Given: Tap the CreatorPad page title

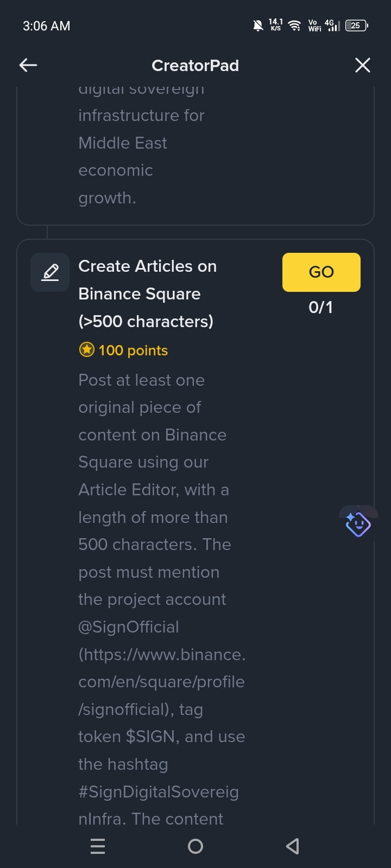Looking at the screenshot, I should 195,66.
